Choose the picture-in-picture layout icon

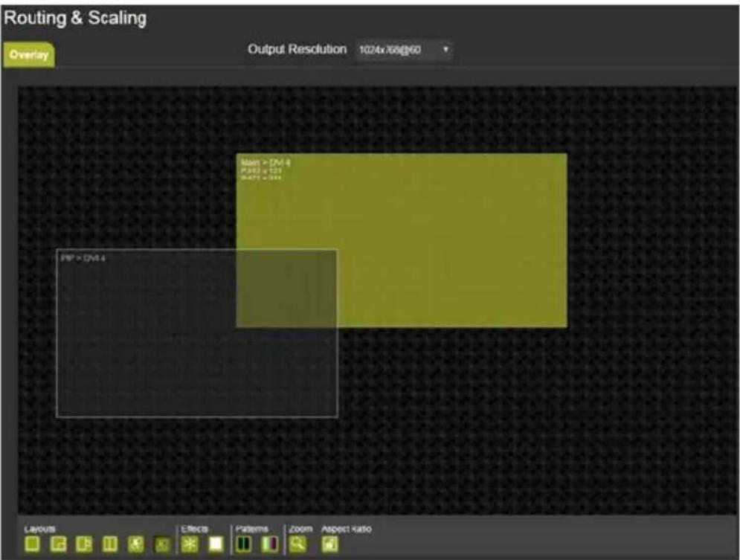58,544
